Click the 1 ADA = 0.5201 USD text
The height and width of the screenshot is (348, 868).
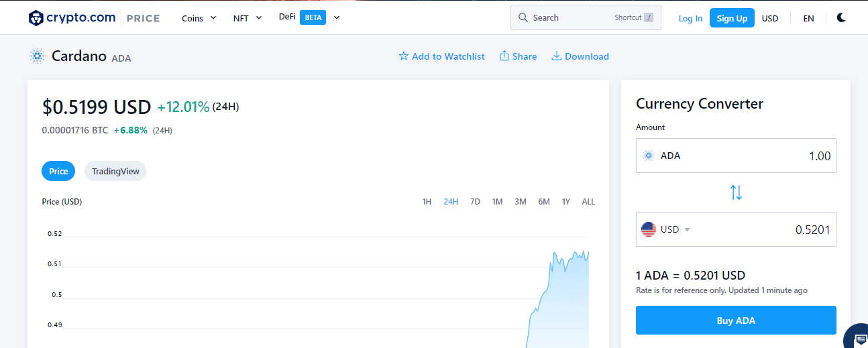click(690, 276)
